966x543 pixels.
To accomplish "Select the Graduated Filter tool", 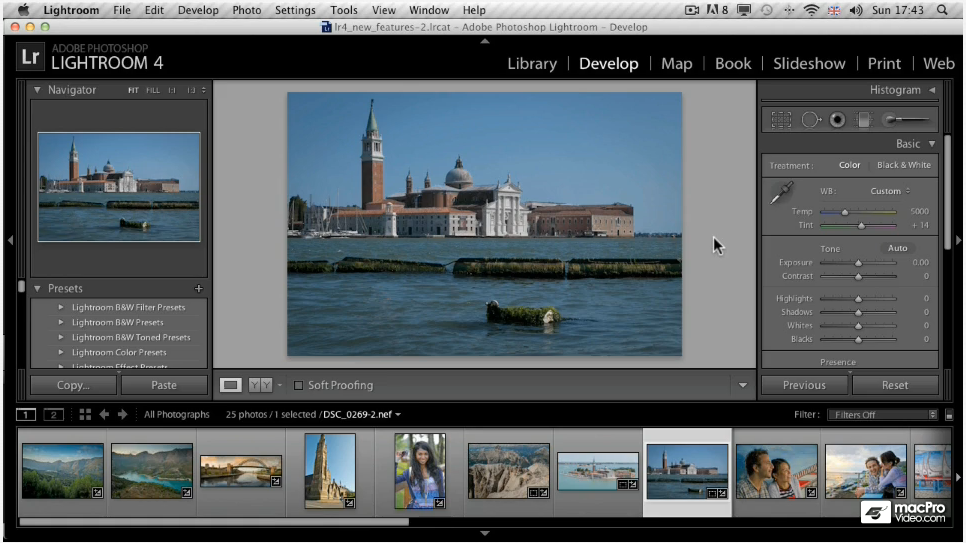I will click(x=864, y=120).
